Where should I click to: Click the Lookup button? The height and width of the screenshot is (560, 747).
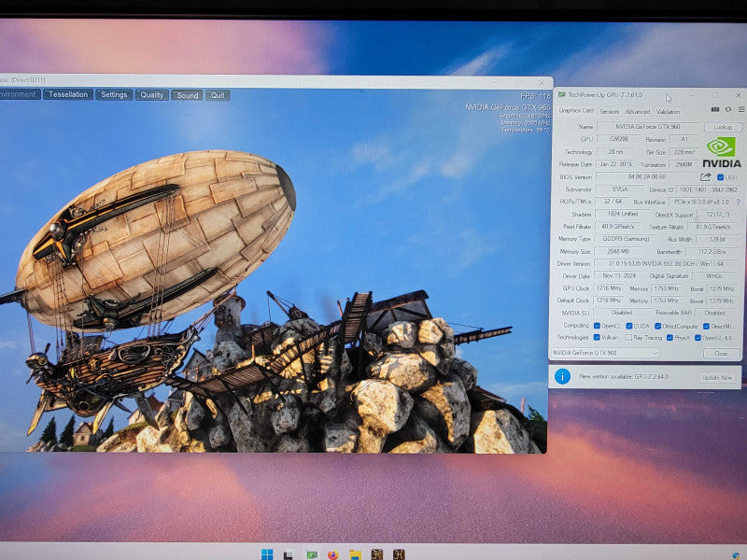723,127
